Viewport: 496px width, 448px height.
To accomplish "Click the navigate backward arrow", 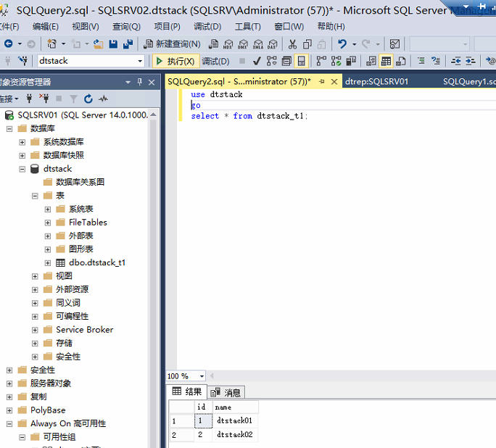I will point(9,43).
